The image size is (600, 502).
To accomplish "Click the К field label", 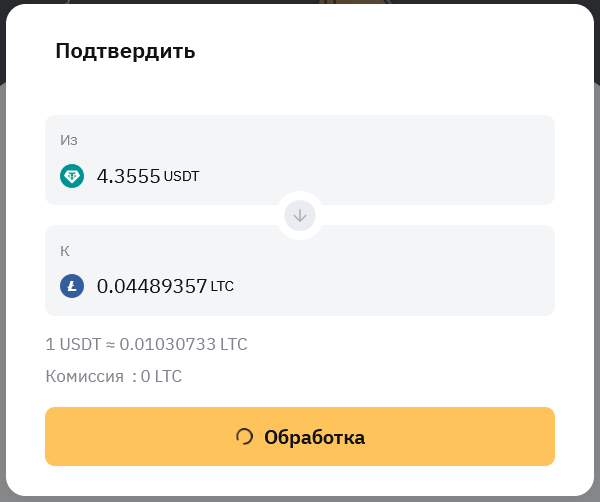I will [65, 250].
